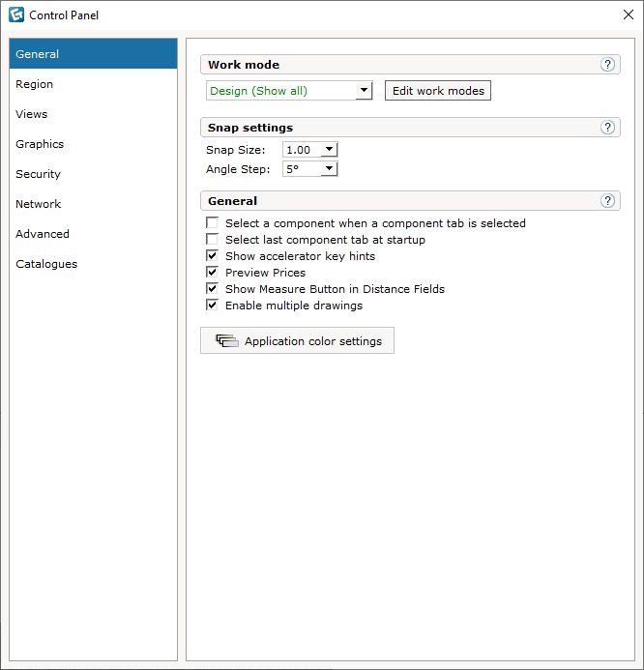Open help for Work mode section
The height and width of the screenshot is (670, 644).
(607, 65)
